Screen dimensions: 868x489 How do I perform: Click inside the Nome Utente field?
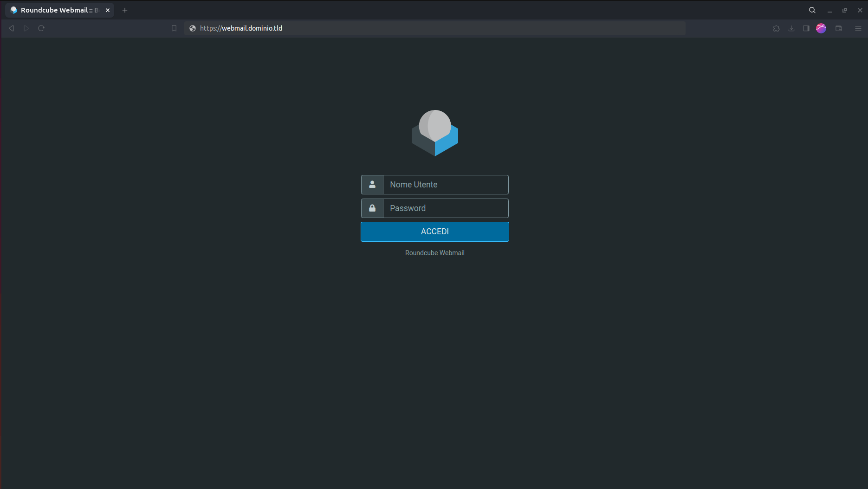pyautogui.click(x=445, y=184)
